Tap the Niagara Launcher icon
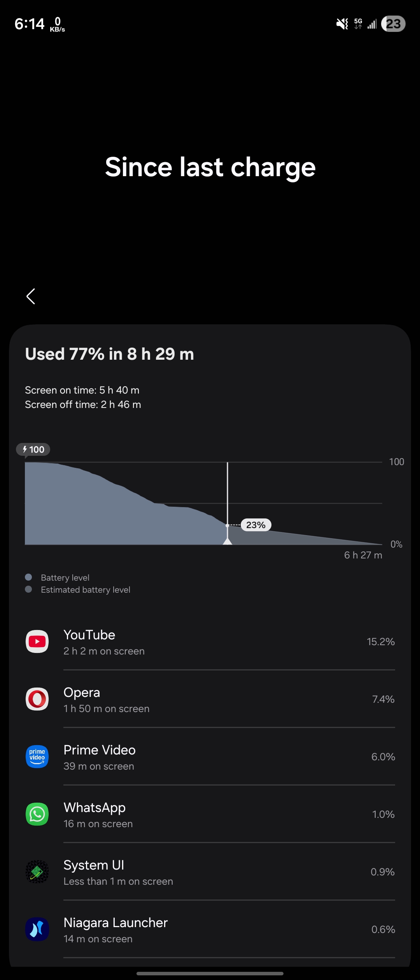 point(37,929)
